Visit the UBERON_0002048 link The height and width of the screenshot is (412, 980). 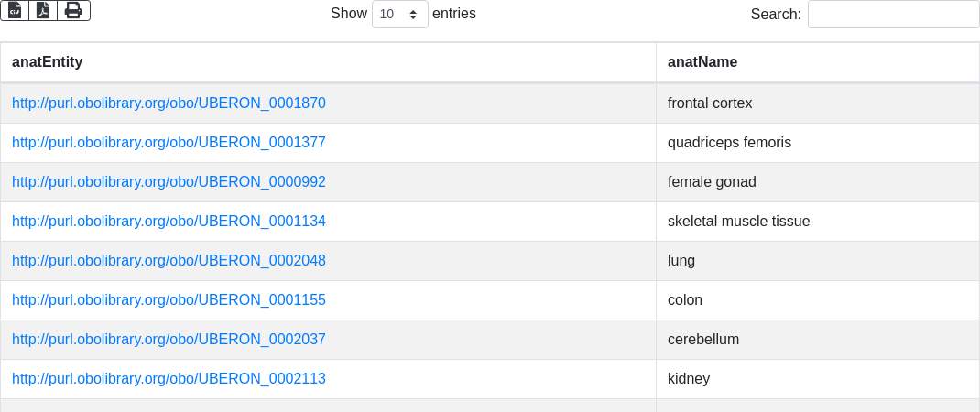[x=169, y=261]
